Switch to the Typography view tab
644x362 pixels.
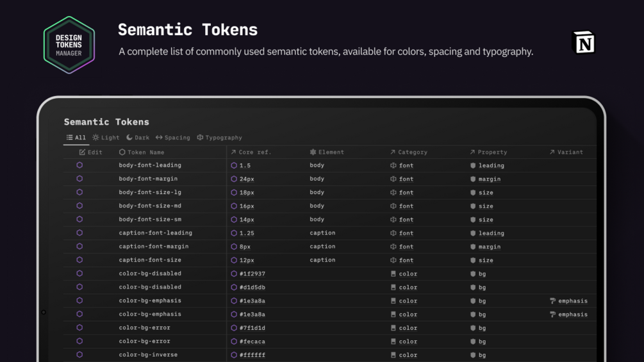click(x=219, y=138)
